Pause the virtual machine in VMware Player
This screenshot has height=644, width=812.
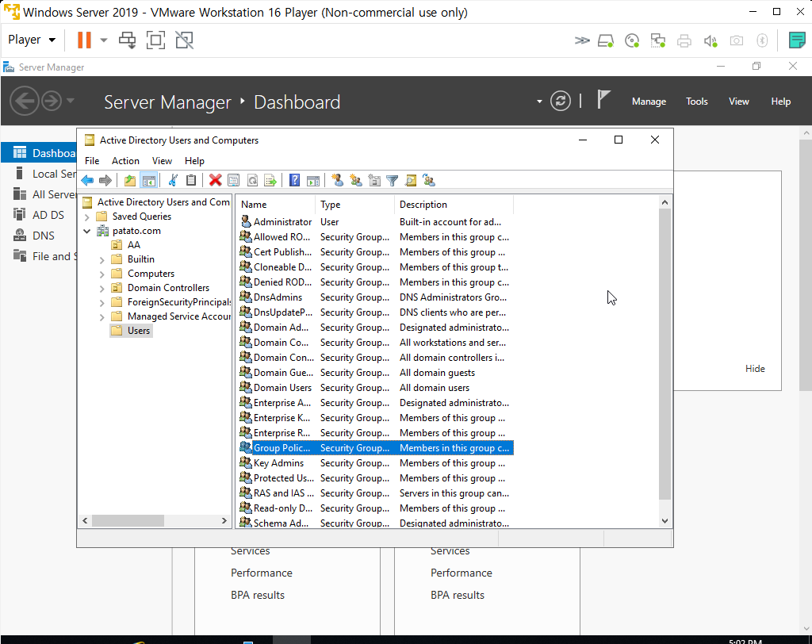coord(84,40)
